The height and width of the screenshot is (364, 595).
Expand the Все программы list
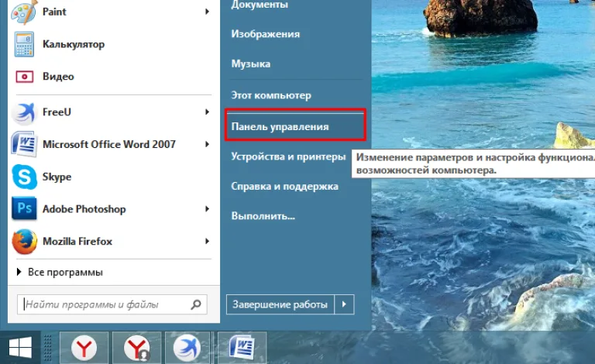click(x=60, y=273)
